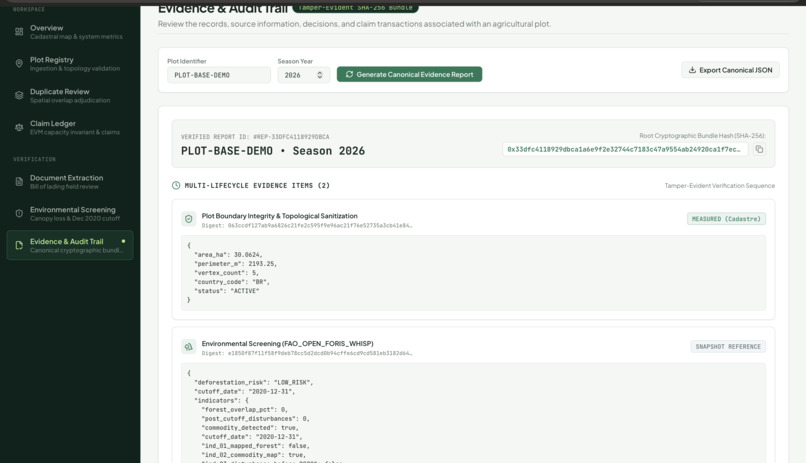
Task: Click the Overview grid icon
Action: coord(19,32)
